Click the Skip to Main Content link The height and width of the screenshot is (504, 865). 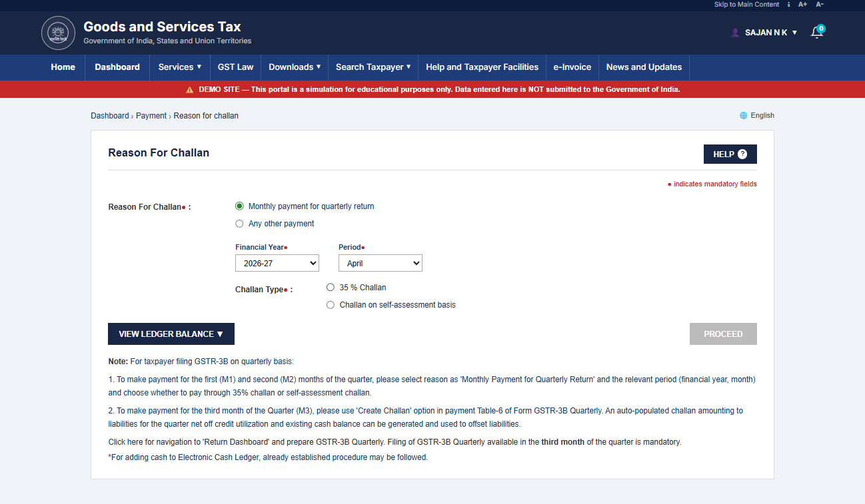coord(746,5)
